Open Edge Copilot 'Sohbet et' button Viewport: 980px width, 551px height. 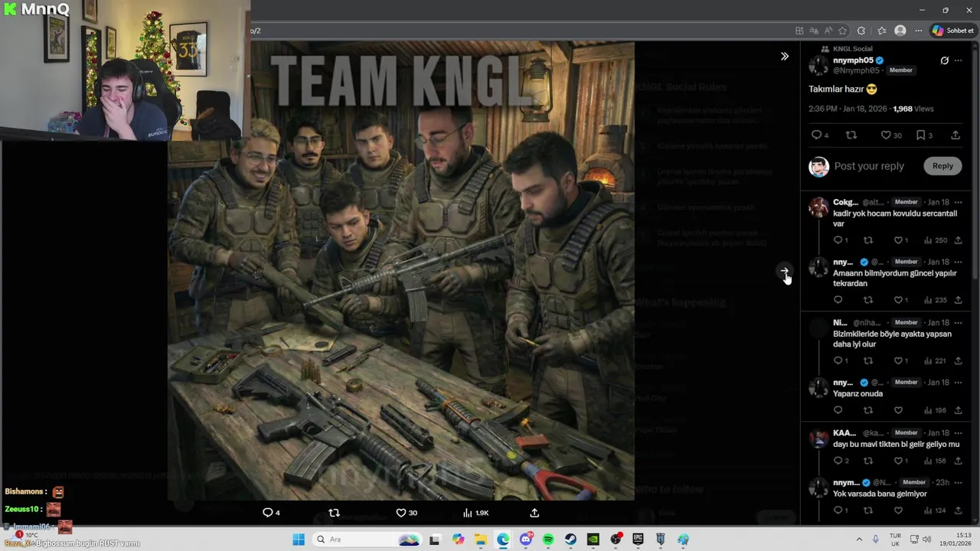[x=952, y=31]
